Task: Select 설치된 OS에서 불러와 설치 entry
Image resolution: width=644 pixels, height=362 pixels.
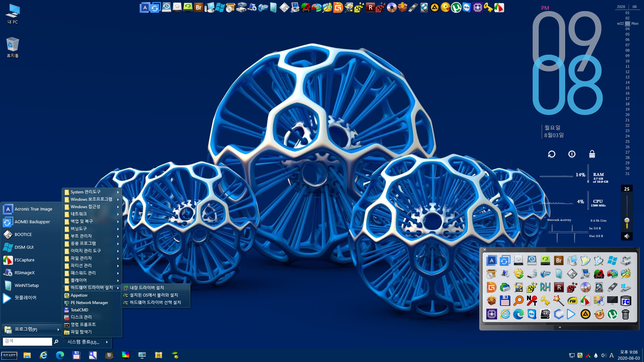Action: (156, 295)
